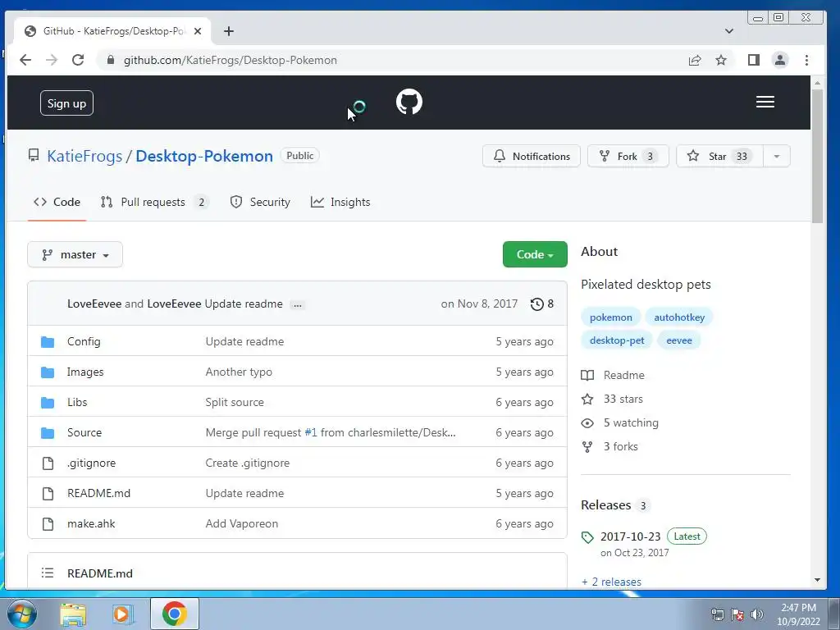This screenshot has width=840, height=630.
Task: Open the + 2 releases link
Action: [611, 582]
